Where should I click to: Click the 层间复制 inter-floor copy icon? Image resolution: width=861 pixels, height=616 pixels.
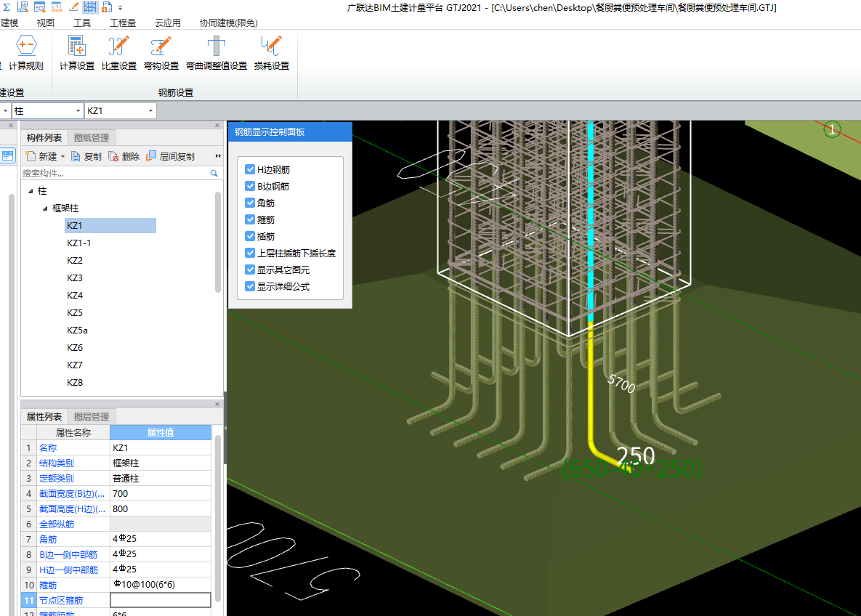(151, 156)
